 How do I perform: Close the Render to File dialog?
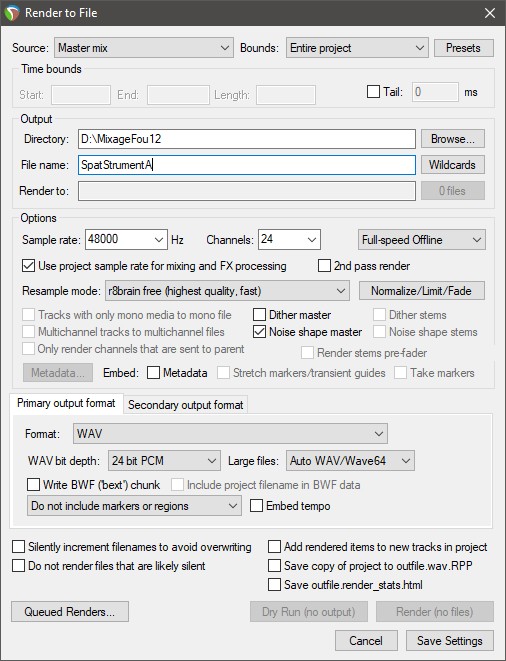click(x=490, y=13)
